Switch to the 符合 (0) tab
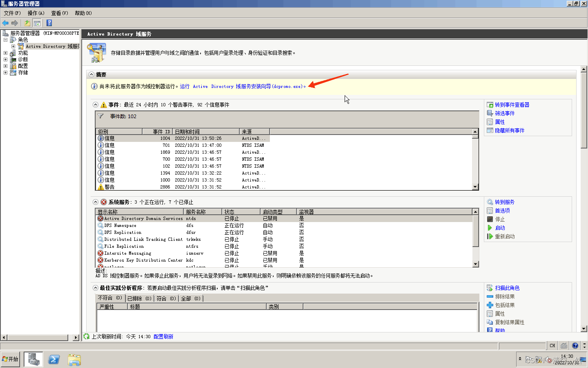The height and width of the screenshot is (368, 588). [x=166, y=298]
